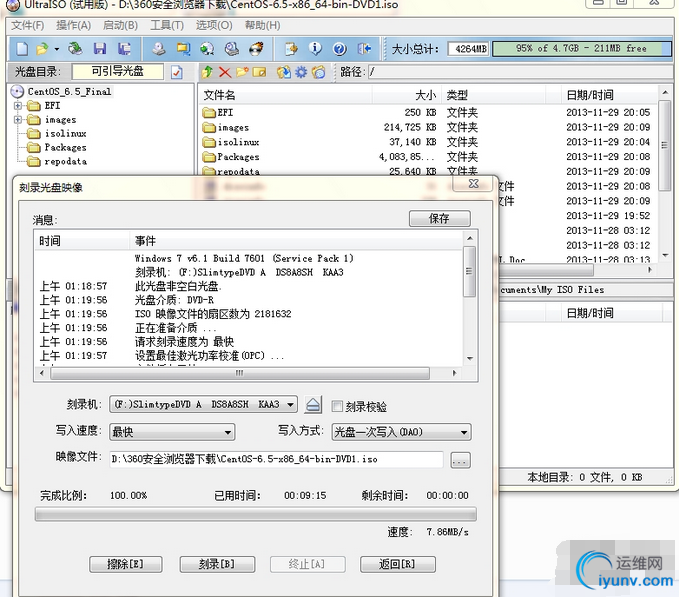Expand the EFI tree node

pyautogui.click(x=18, y=106)
